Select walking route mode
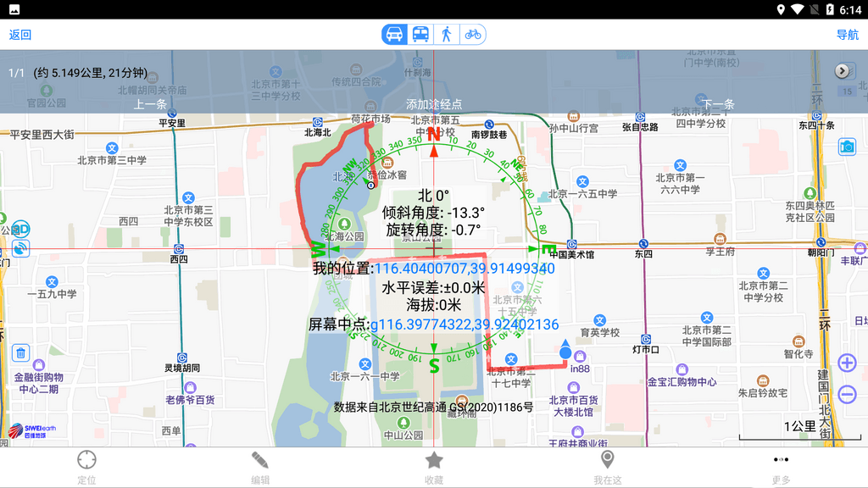The width and height of the screenshot is (868, 488). [x=446, y=34]
